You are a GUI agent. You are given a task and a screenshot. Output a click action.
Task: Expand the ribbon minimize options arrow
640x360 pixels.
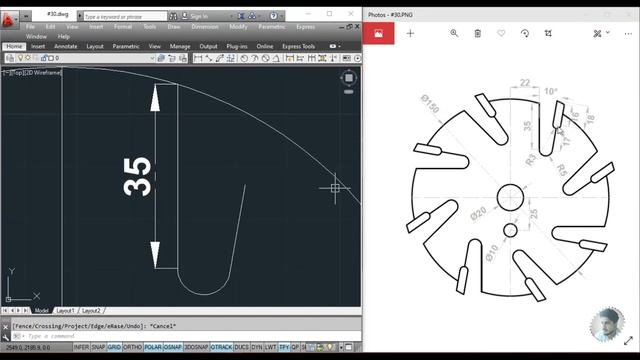(340, 47)
